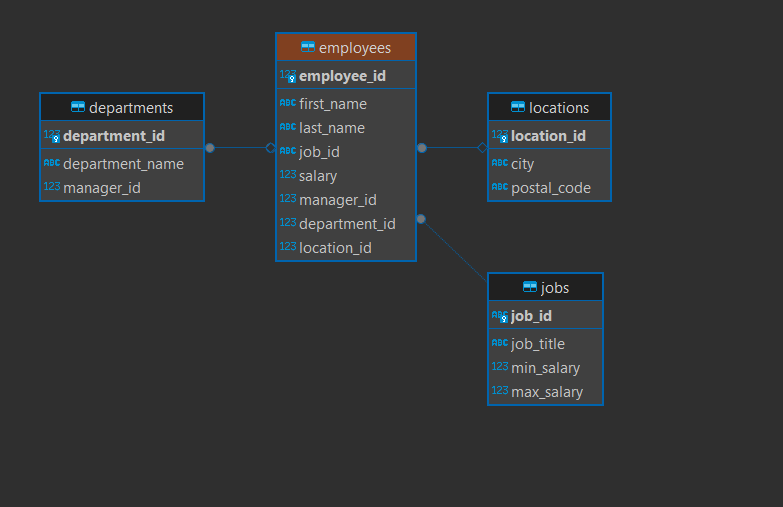The width and height of the screenshot is (783, 507).
Task: Click the 123 icon beside employees location_id
Action: coord(288,246)
